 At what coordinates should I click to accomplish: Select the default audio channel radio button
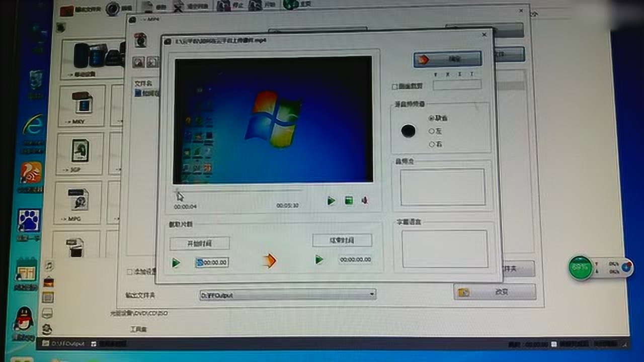coord(431,118)
